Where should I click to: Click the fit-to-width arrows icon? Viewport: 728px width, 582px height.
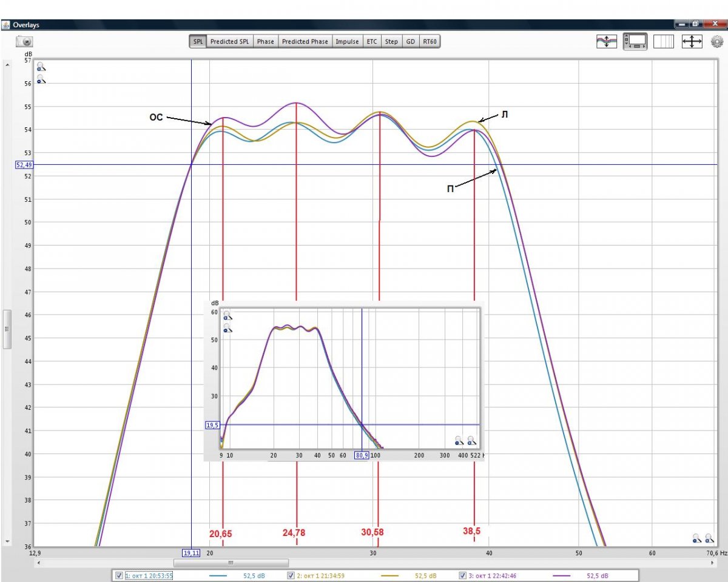(x=692, y=42)
